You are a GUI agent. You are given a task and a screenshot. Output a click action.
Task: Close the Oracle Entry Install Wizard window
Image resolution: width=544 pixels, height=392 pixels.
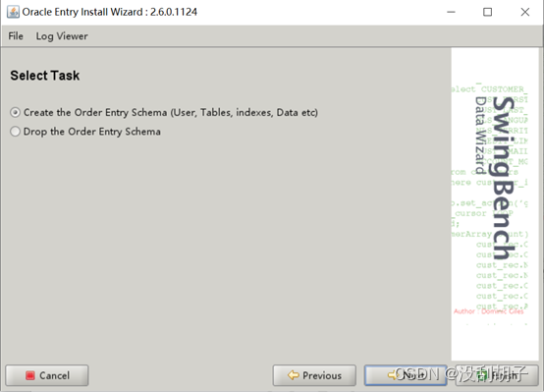point(525,12)
